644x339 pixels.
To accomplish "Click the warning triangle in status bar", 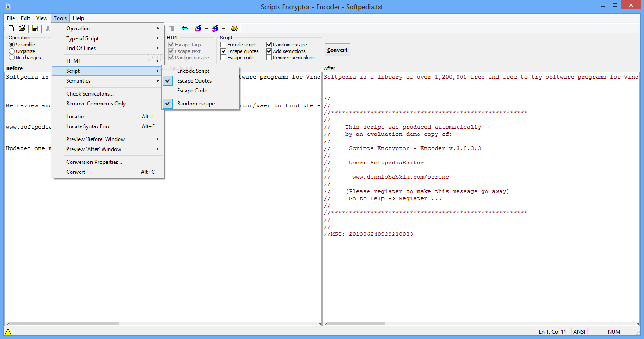I will [8, 332].
